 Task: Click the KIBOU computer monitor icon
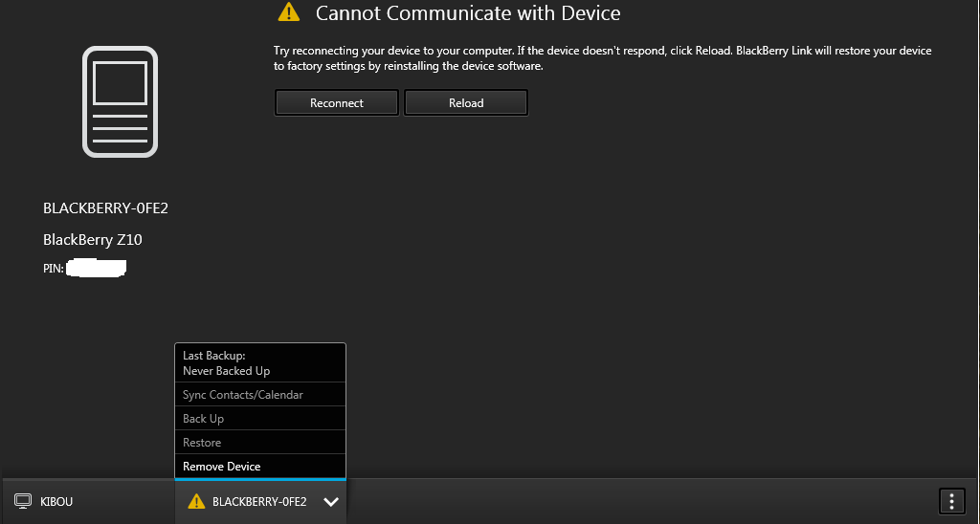click(x=23, y=501)
